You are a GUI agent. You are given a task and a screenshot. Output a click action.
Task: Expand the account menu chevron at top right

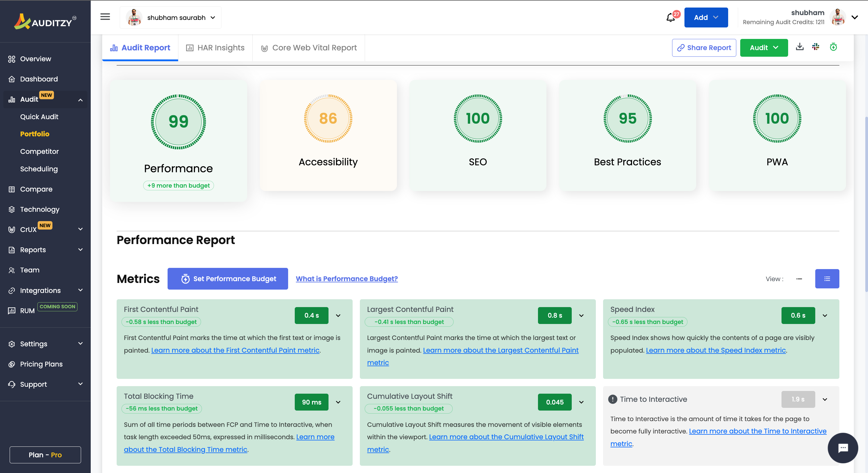coord(855,17)
